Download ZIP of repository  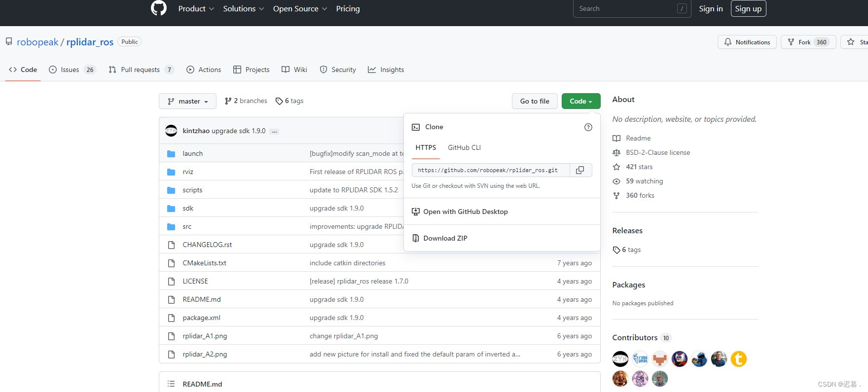click(x=445, y=238)
